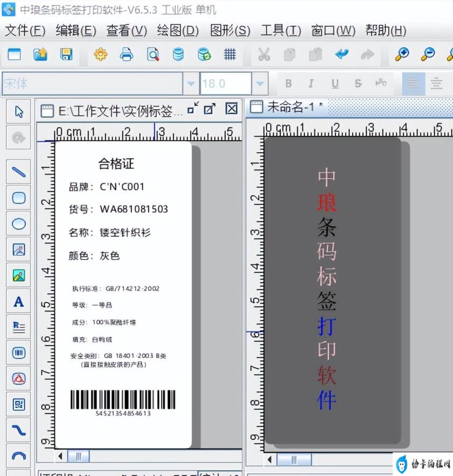Screen dimensions: 453x476
Task: Select the rich text tool
Action: point(19,327)
